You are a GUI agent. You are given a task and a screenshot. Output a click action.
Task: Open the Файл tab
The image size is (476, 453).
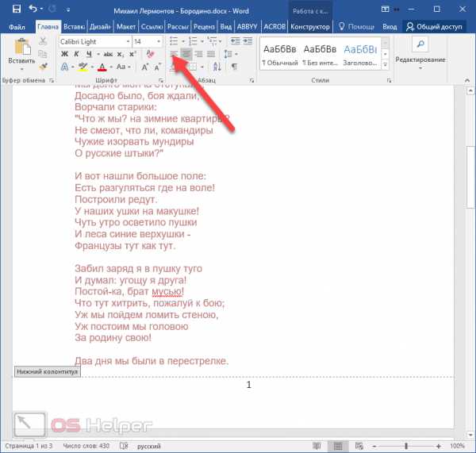[x=17, y=27]
